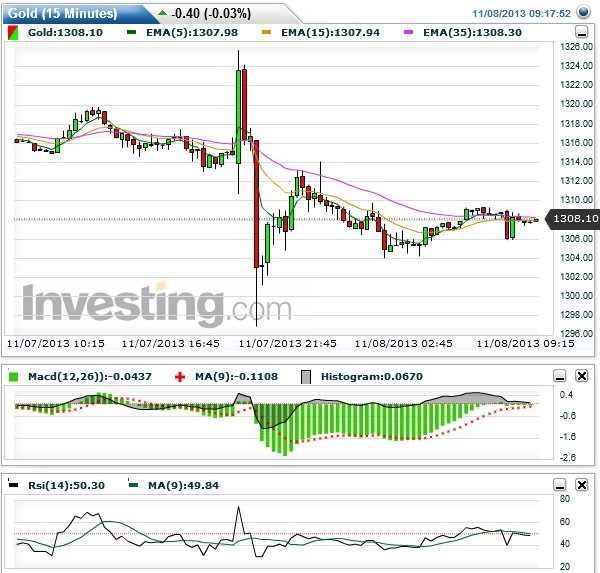
Task: Click the EMA(35):1308.30 label
Action: [473, 33]
